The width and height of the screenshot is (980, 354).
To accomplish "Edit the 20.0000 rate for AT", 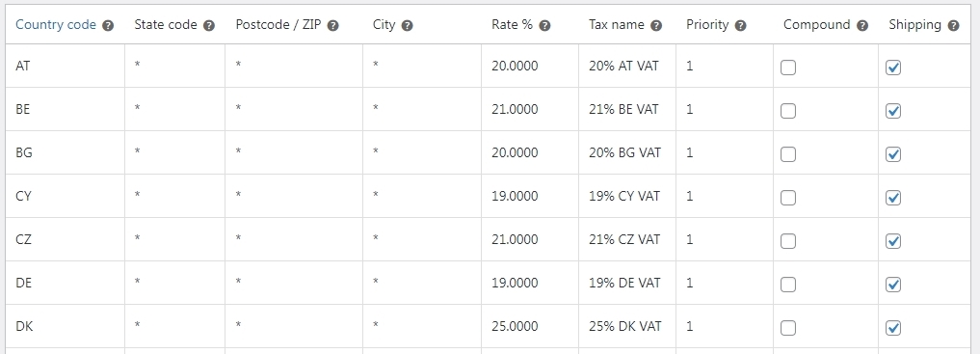I will pos(530,66).
